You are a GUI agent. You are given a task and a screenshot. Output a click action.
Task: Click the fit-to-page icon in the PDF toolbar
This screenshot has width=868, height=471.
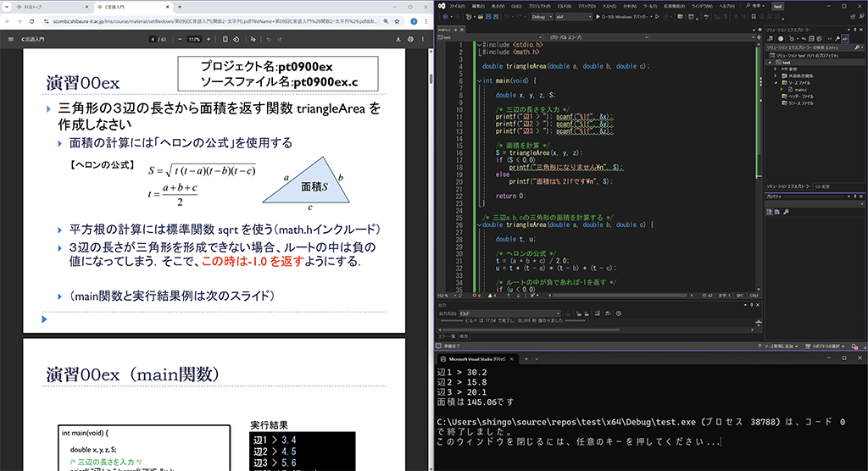tap(225, 39)
